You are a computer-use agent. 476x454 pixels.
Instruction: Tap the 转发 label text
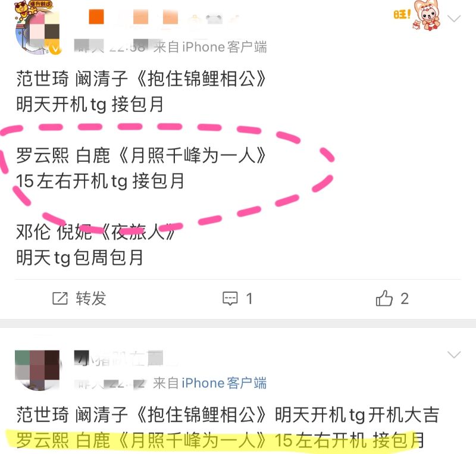click(91, 298)
